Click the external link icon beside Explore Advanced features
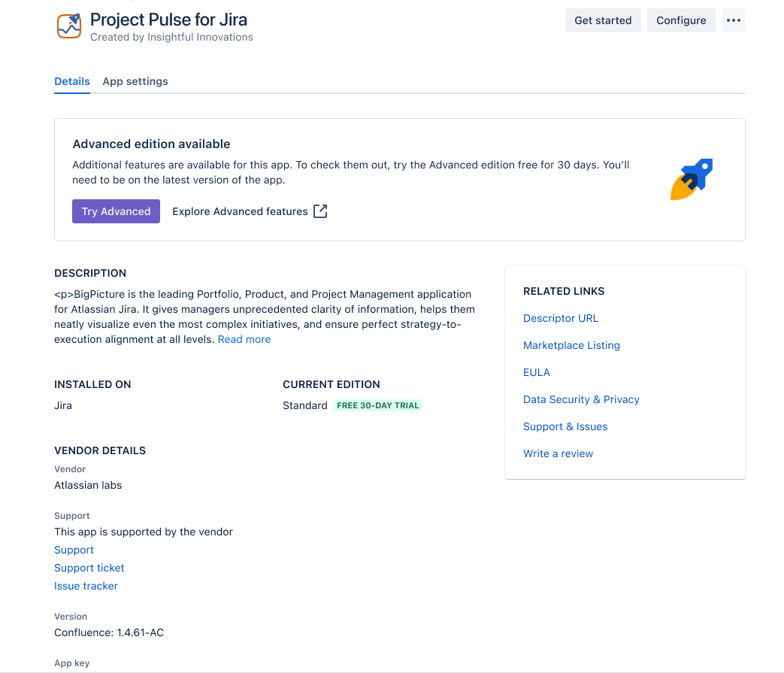This screenshot has width=784, height=673. [x=320, y=211]
